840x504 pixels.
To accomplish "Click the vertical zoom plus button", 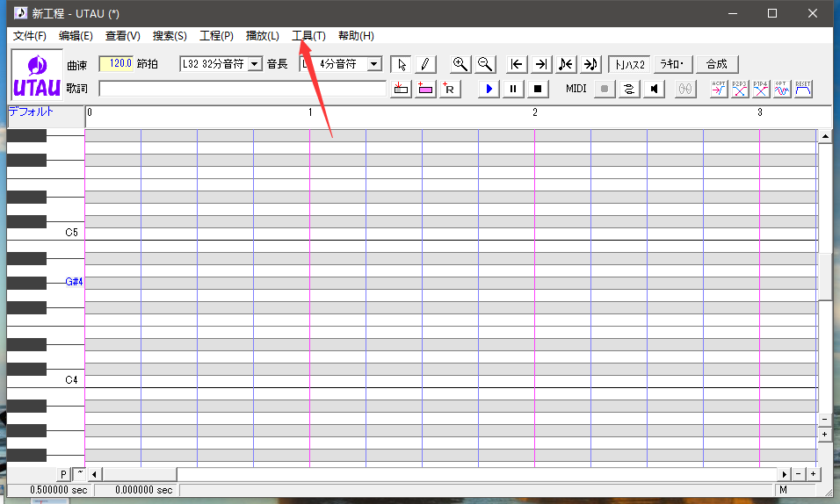I will click(x=825, y=434).
